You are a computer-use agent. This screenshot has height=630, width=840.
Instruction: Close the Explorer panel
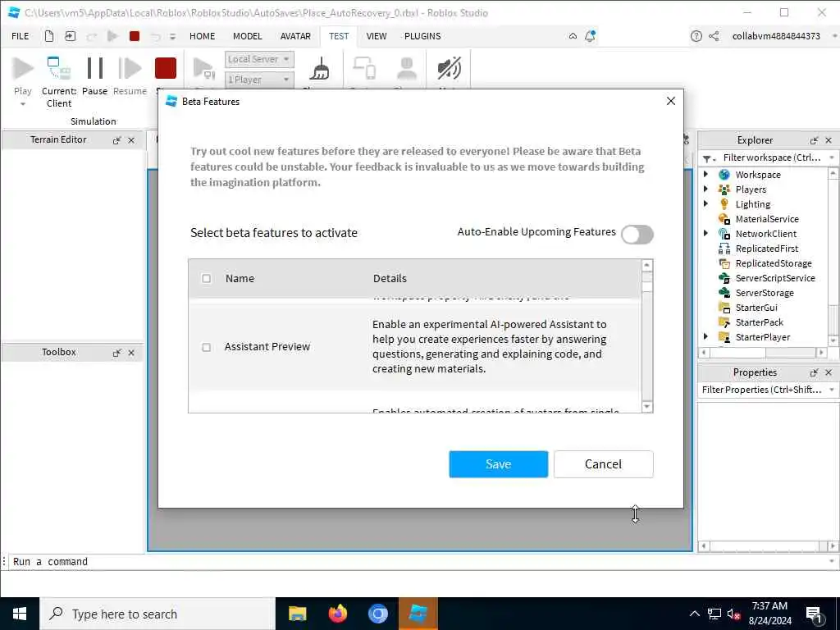829,140
